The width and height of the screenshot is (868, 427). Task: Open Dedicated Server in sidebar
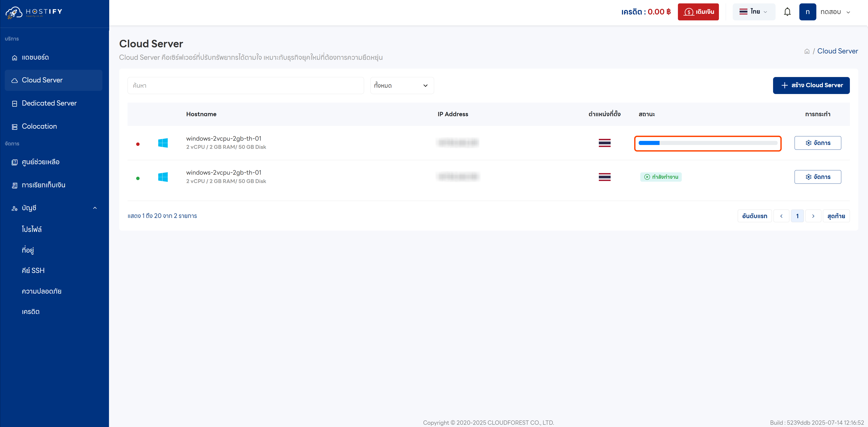click(49, 103)
